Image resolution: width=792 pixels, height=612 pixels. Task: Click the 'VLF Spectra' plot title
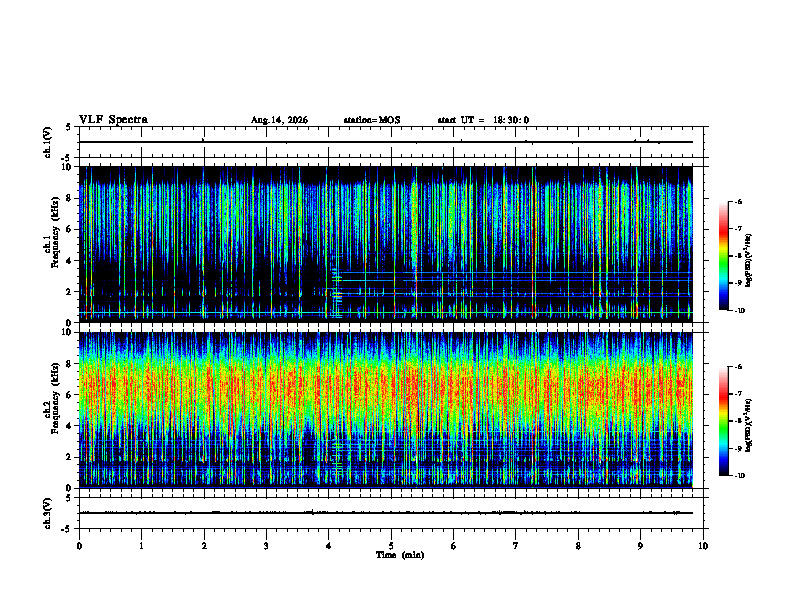tap(113, 120)
